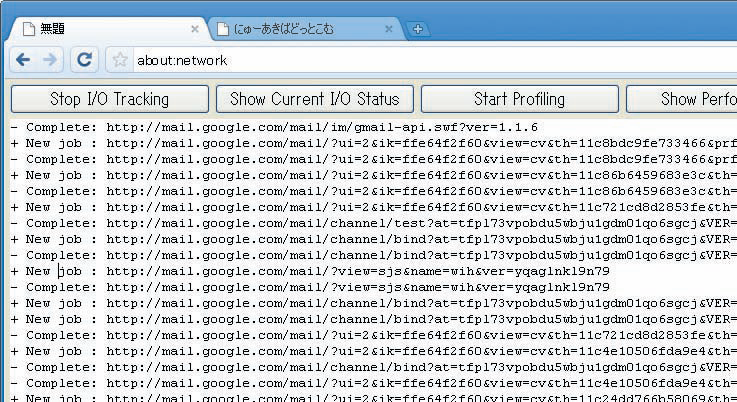The image size is (737, 402).
Task: Select the Complete gmail-api.swf log line
Action: [x=274, y=127]
